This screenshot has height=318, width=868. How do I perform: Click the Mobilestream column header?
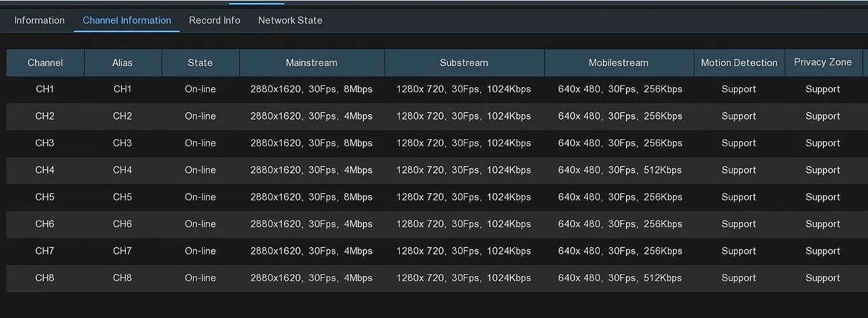(619, 62)
